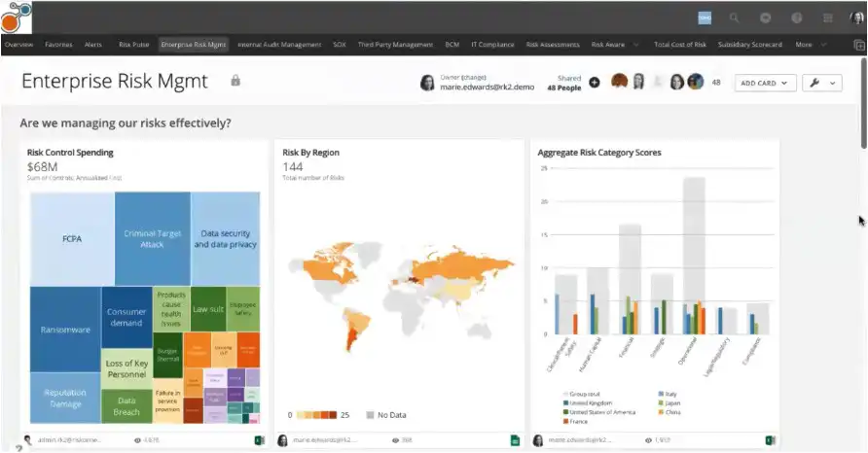Select the FCPA block in the treemap
Viewport: 868px width, 453px height.
(73, 239)
